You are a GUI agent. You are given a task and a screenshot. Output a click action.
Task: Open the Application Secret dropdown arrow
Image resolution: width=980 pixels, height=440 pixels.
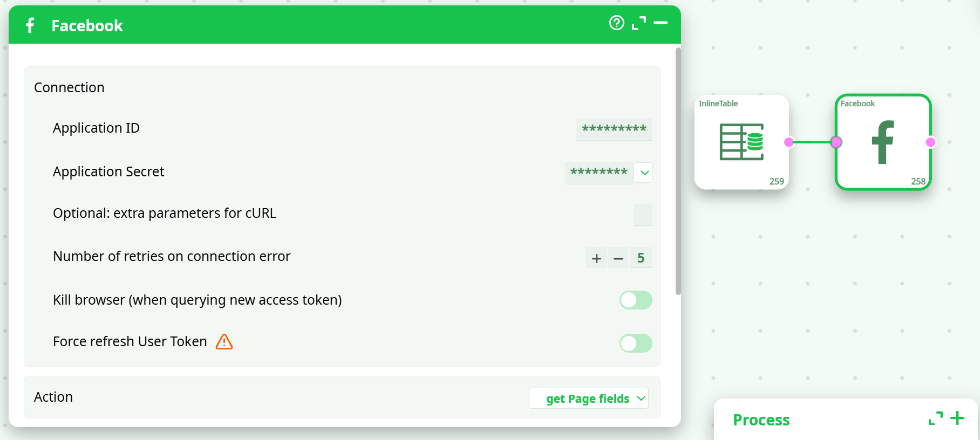(x=644, y=173)
